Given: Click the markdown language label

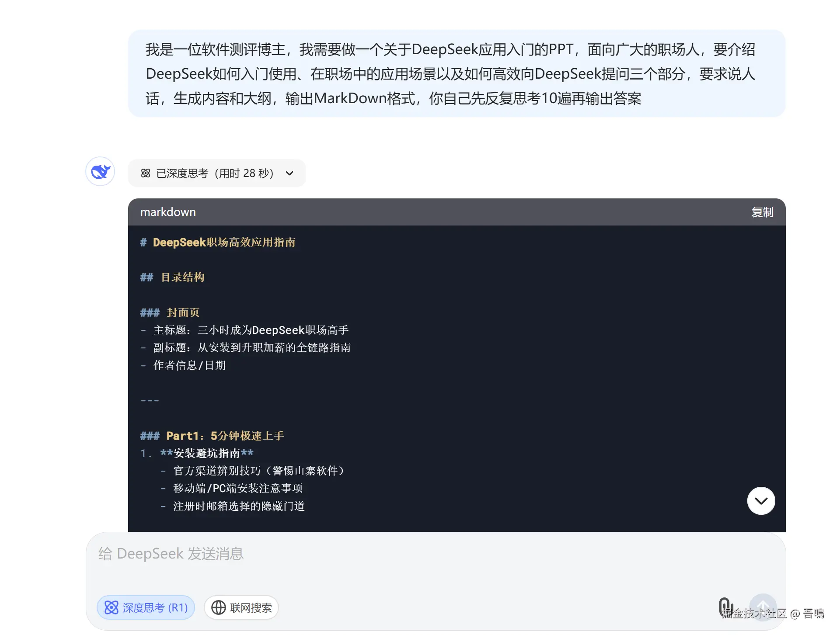Looking at the screenshot, I should coord(168,212).
